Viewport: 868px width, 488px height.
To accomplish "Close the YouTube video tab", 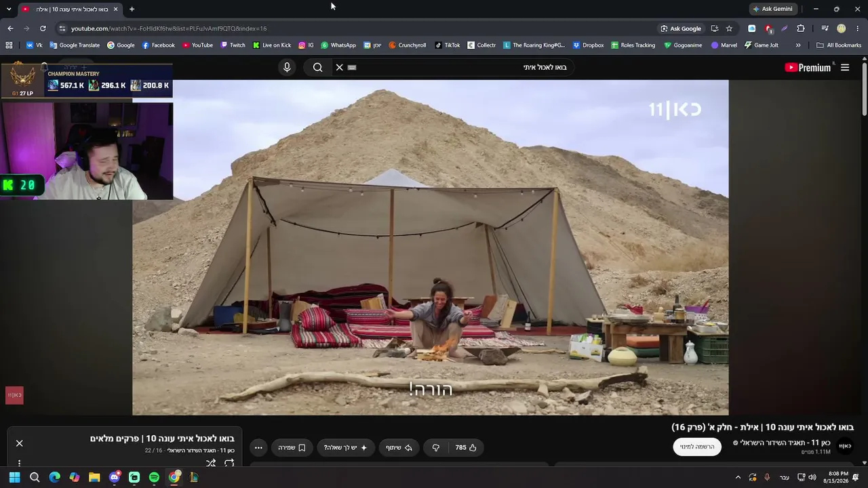I will 115,9.
